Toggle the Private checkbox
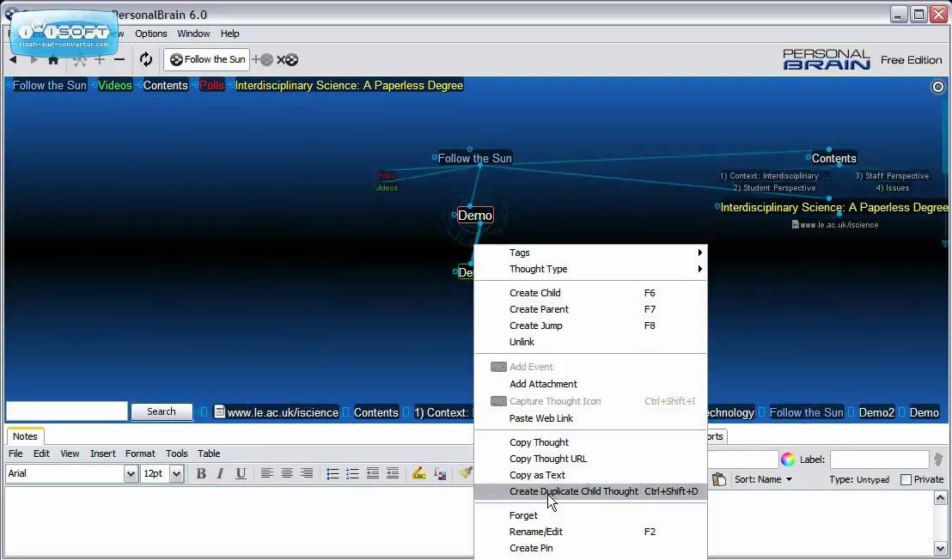 pos(906,479)
